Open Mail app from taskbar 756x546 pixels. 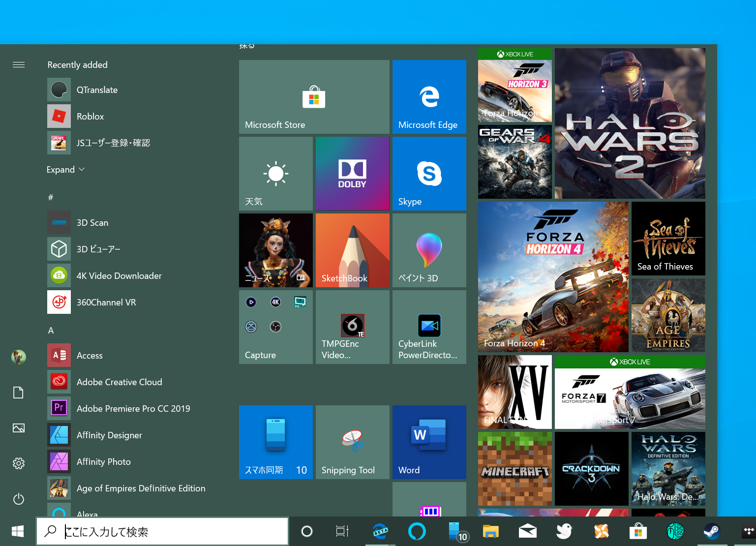click(x=528, y=531)
